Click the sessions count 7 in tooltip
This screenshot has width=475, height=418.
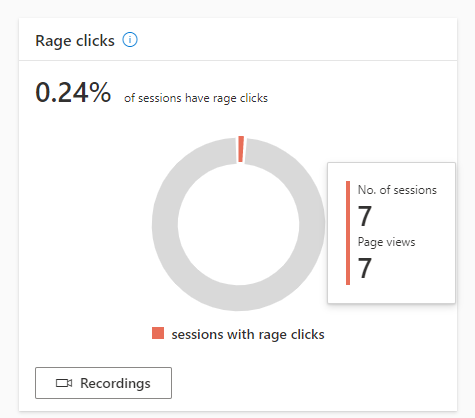click(x=365, y=216)
